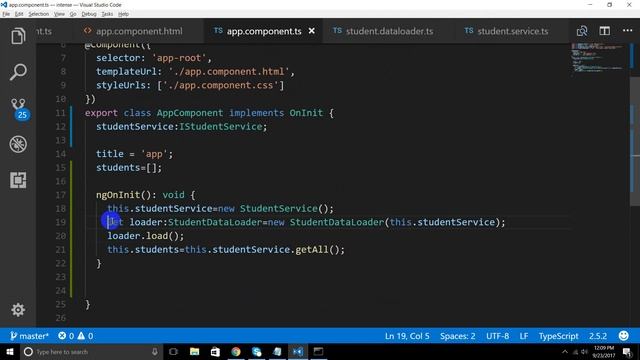Open the Debug menu
The image size is (640, 360).
(x=89, y=14)
